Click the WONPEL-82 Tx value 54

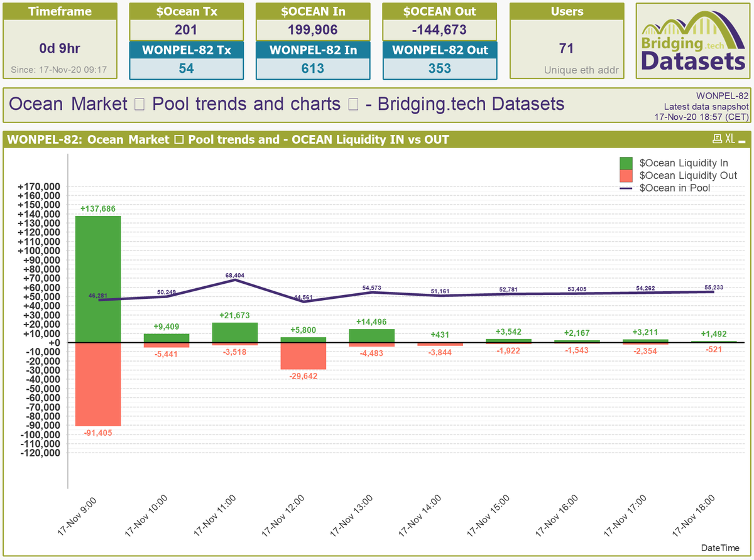click(x=186, y=68)
